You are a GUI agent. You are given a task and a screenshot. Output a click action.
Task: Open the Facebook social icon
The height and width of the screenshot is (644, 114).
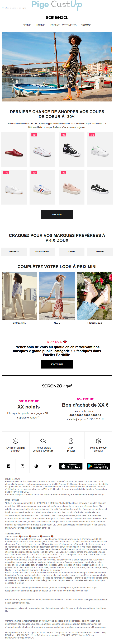[8, 466]
